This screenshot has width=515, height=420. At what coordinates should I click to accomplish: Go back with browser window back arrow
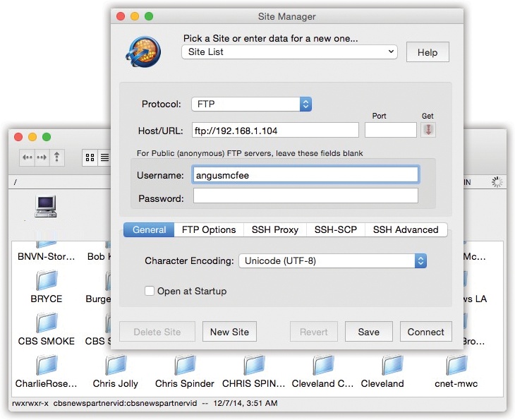[28, 157]
